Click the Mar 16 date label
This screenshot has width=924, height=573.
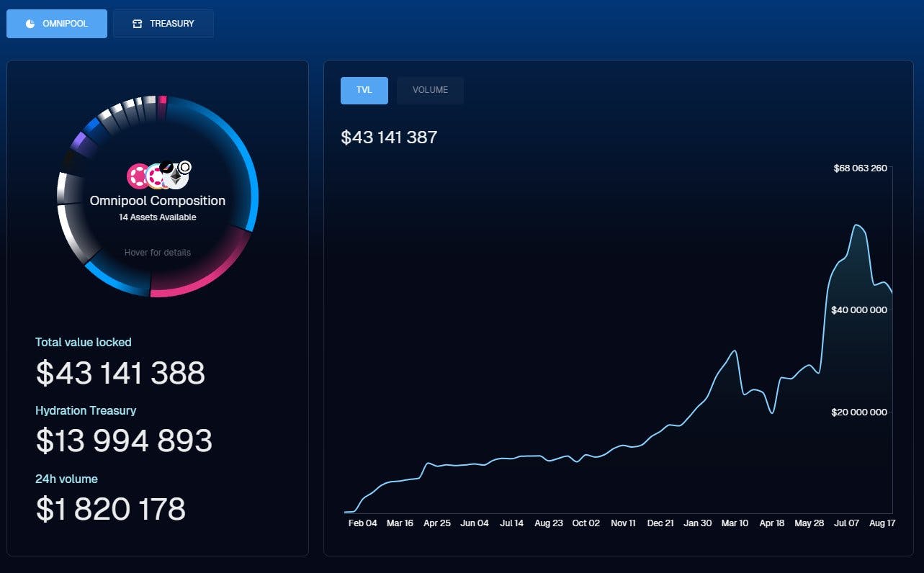(400, 523)
